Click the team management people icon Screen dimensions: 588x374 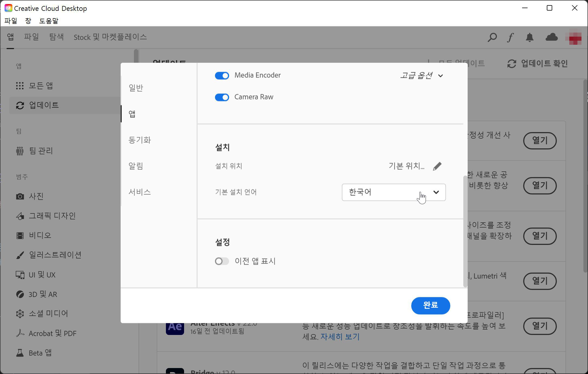tap(20, 151)
